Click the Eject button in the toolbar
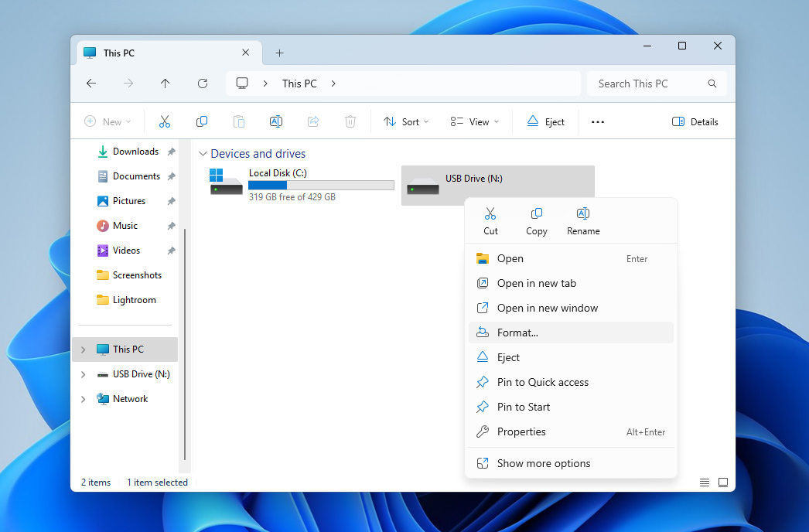 (546, 121)
